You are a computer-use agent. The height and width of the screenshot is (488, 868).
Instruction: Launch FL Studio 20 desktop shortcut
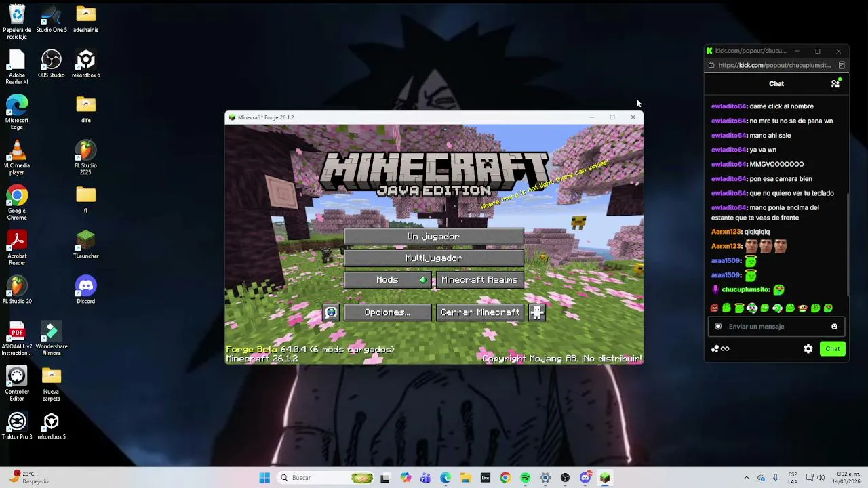click(x=17, y=291)
